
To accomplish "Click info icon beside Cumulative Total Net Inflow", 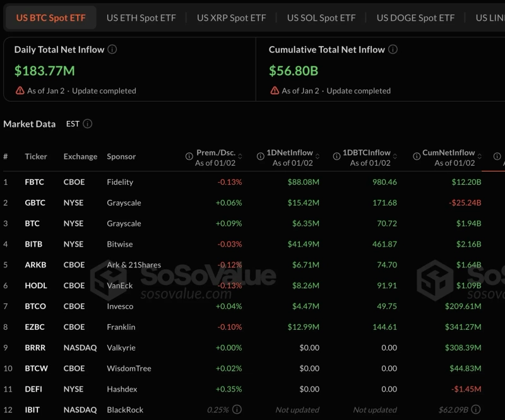I will [x=393, y=49].
